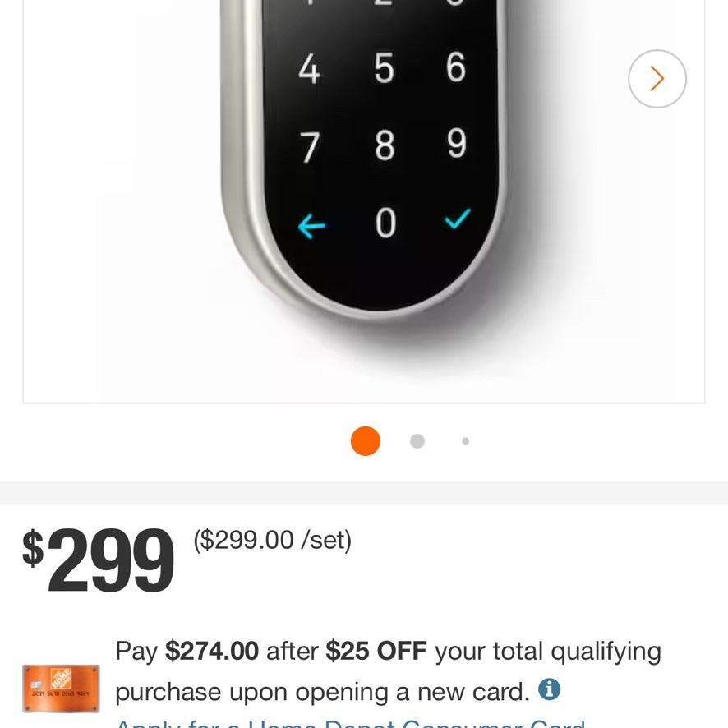This screenshot has height=728, width=728.
Task: Tap the 5 key on the lock keypad
Action: point(384,68)
